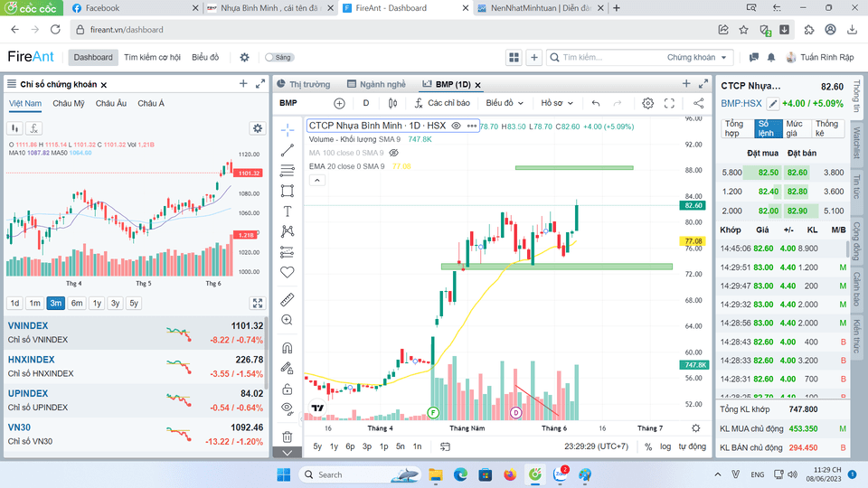Open chart settings gear icon

click(x=647, y=103)
